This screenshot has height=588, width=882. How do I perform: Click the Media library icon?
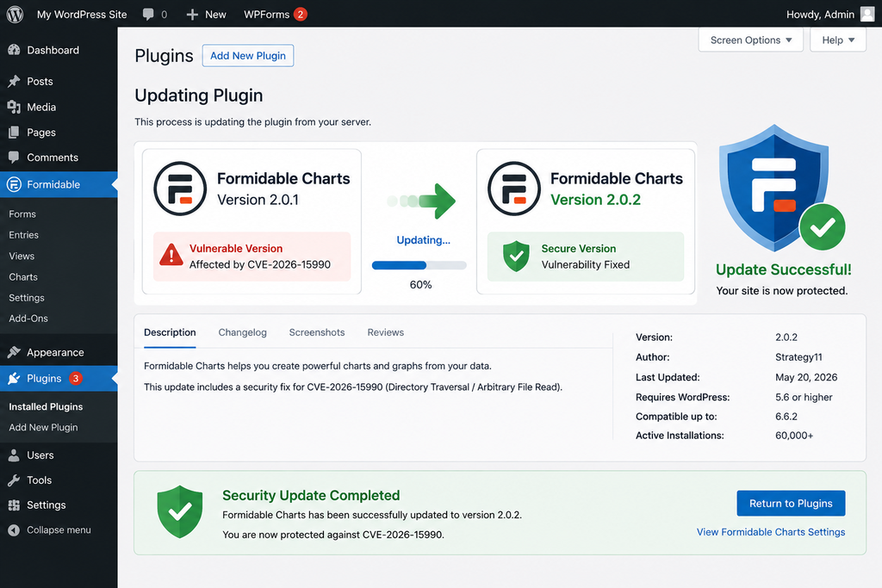pos(14,107)
